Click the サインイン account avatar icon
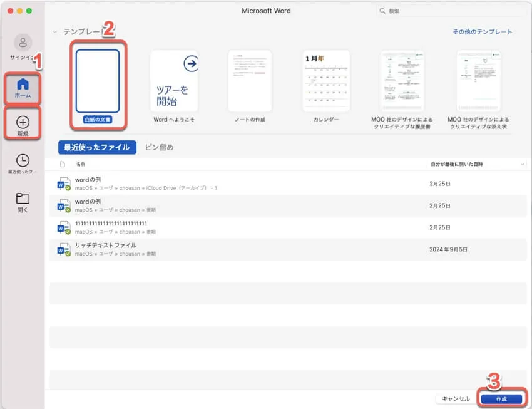Image resolution: width=532 pixels, height=409 pixels. point(23,43)
